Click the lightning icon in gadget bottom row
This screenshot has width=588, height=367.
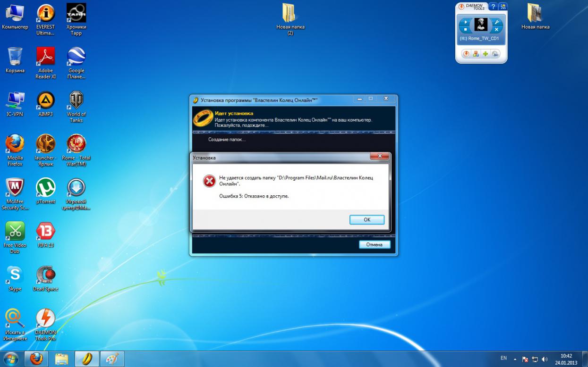pos(466,54)
